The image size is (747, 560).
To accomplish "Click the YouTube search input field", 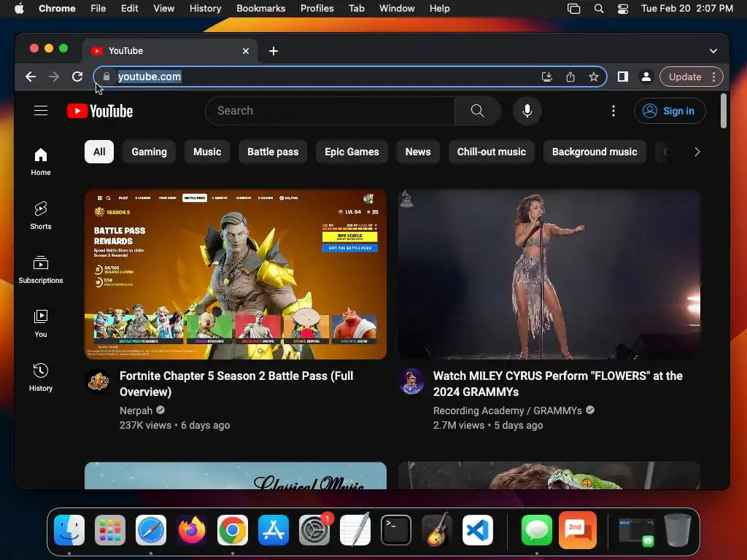I will click(x=330, y=111).
